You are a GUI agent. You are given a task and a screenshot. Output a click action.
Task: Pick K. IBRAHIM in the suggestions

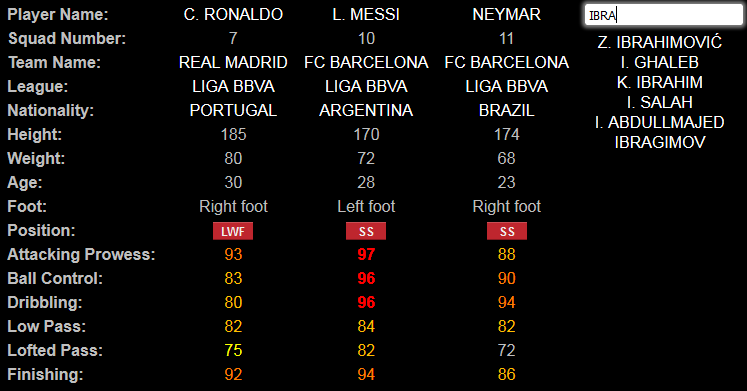tap(660, 82)
